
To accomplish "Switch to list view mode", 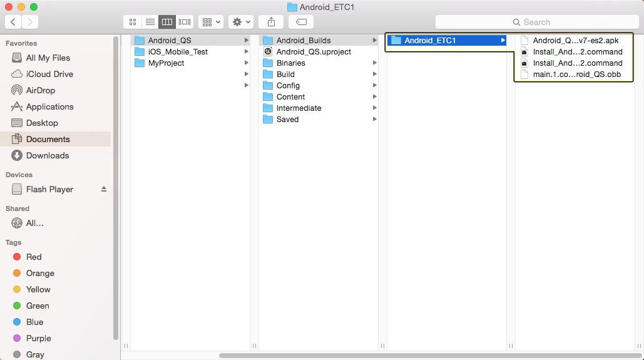I will tap(150, 22).
